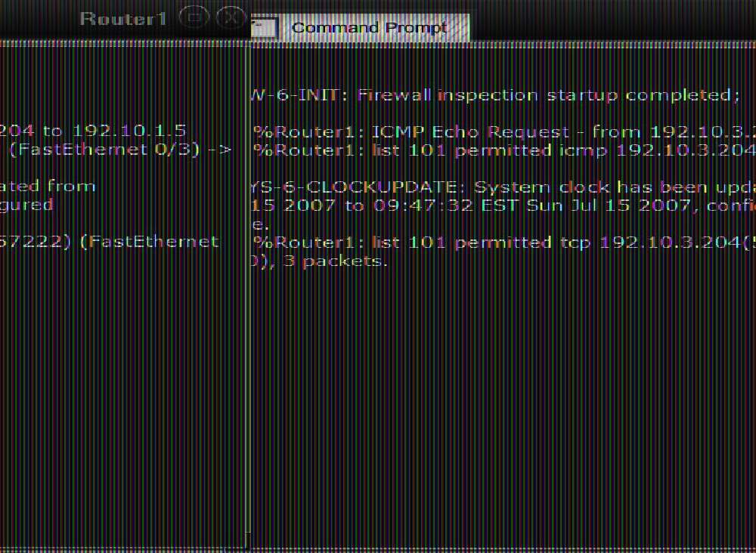The height and width of the screenshot is (553, 756).
Task: Click empty area of Router1 console pane
Action: coord(123,385)
